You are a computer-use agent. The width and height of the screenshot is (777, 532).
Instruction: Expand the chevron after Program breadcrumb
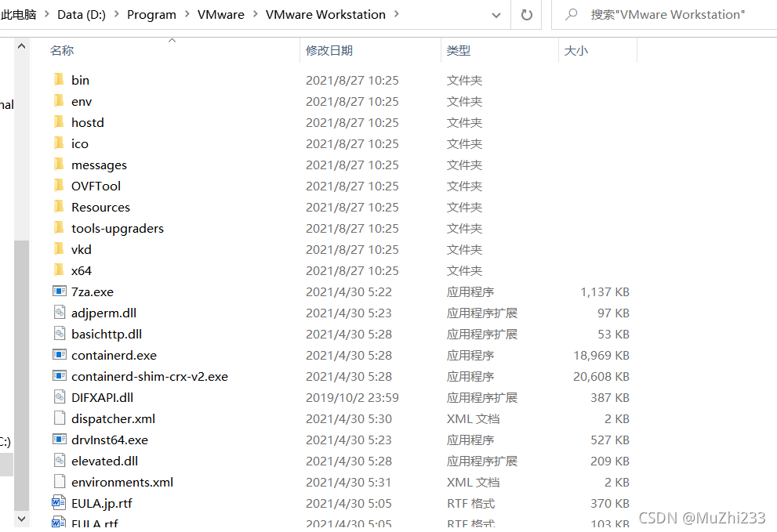187,14
